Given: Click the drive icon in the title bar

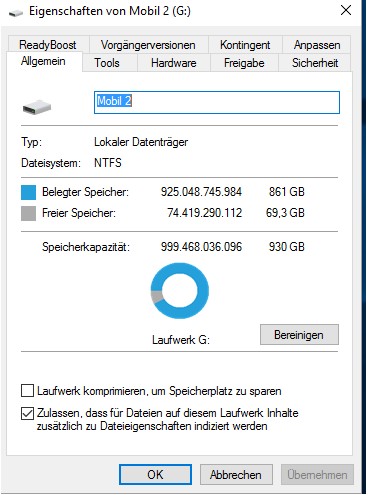Looking at the screenshot, I should [16, 13].
